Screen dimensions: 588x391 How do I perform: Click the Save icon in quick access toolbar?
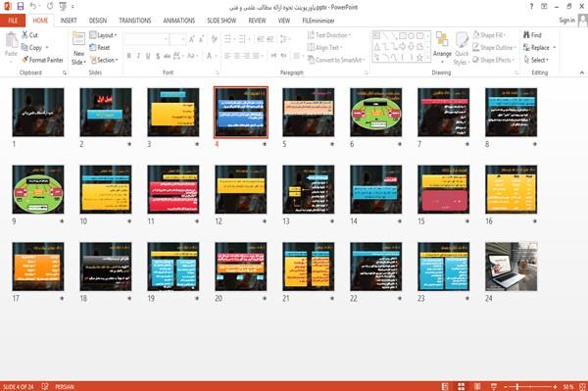(21, 6)
